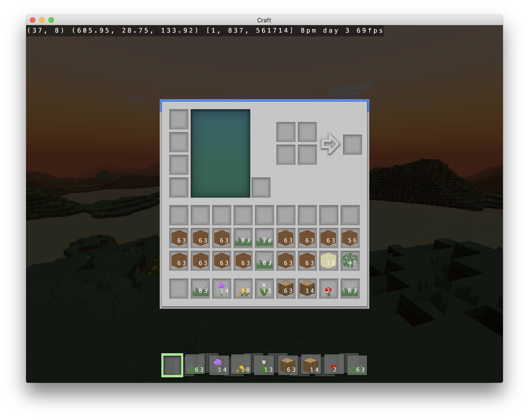Image resolution: width=529 pixels, height=420 pixels.
Task: Pick up the leaves block stack of 48
Action: (350, 261)
